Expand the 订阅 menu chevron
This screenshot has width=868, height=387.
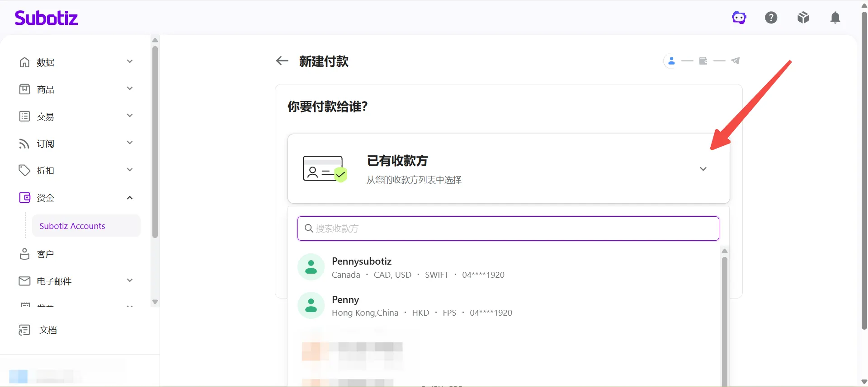(130, 143)
